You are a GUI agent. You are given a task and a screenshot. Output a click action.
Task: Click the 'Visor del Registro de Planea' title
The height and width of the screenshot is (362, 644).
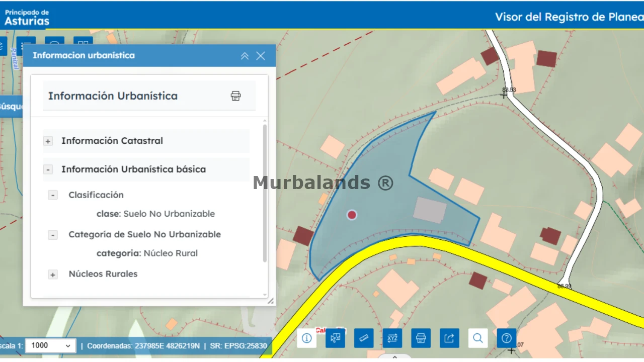tap(570, 17)
